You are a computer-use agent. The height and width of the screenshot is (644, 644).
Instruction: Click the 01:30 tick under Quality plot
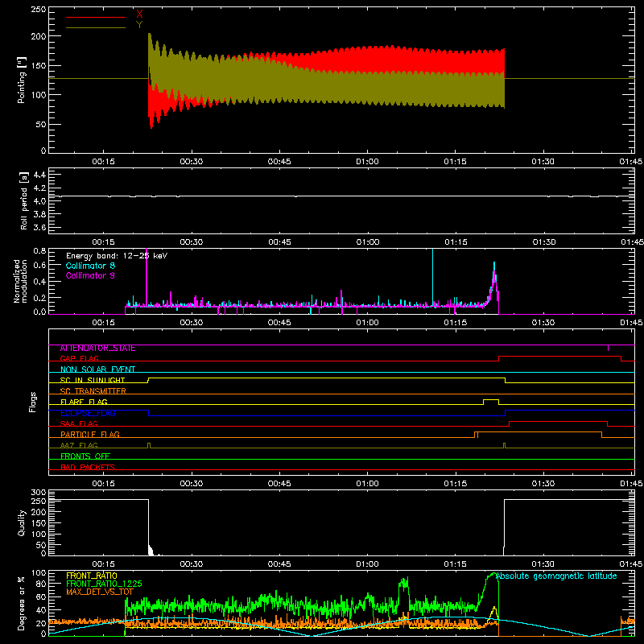543,564
